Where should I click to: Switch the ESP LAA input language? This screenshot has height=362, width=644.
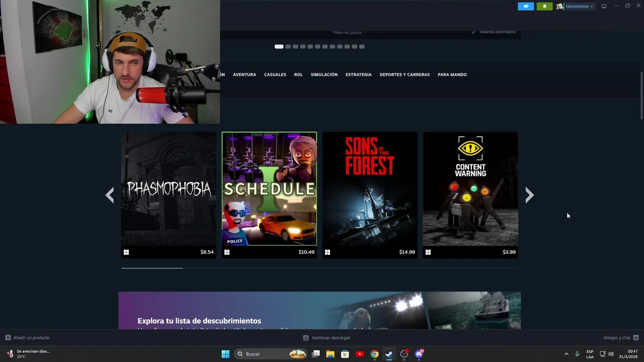click(590, 354)
